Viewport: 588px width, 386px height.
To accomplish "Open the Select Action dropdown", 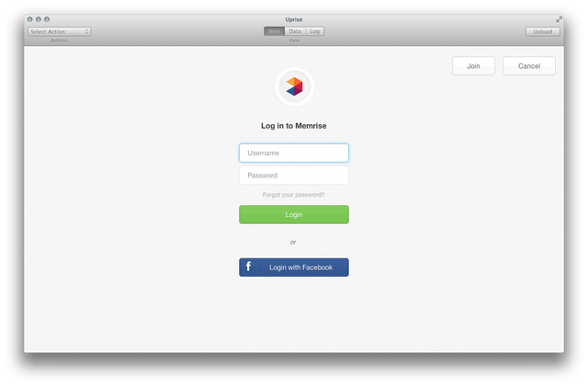I will (x=59, y=31).
